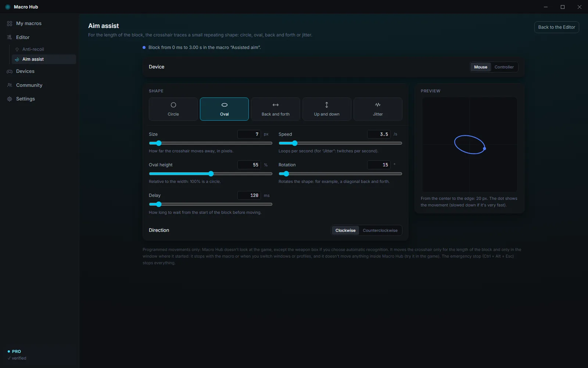Open the Community page
Image resolution: width=588 pixels, height=368 pixels.
40,85
